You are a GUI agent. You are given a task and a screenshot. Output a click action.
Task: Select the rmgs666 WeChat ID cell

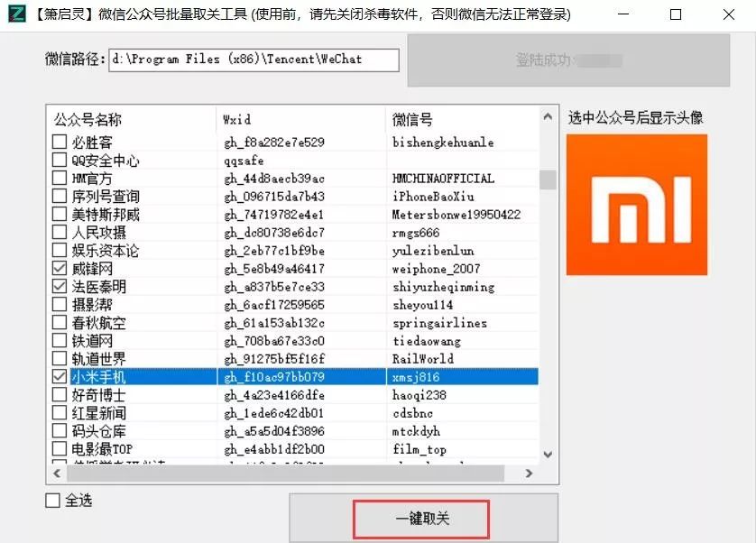click(x=416, y=233)
